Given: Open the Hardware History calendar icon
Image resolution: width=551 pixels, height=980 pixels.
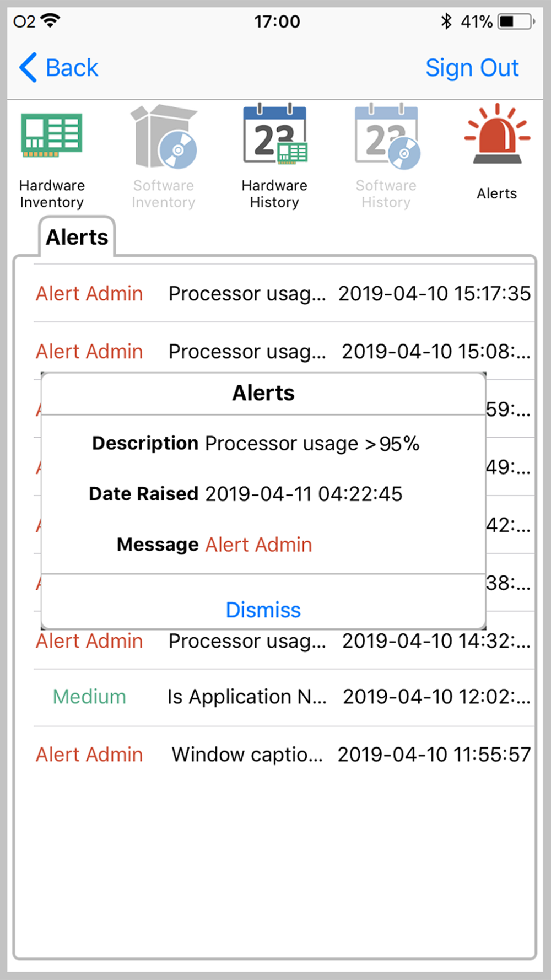Looking at the screenshot, I should (x=275, y=134).
